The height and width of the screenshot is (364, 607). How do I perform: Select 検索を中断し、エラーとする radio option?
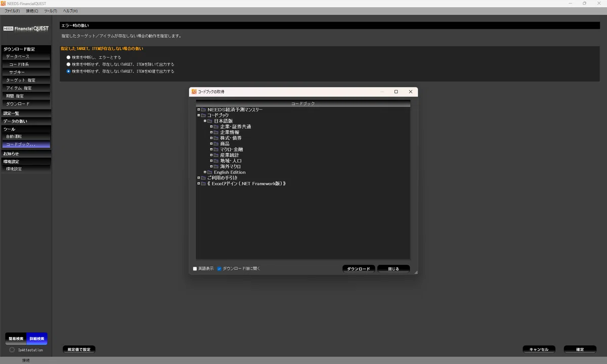[x=69, y=58]
